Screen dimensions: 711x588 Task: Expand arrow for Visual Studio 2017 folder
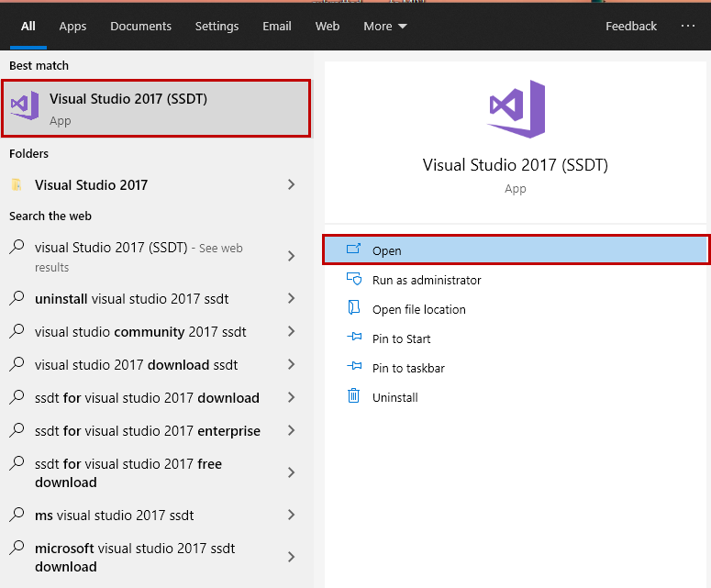[292, 185]
